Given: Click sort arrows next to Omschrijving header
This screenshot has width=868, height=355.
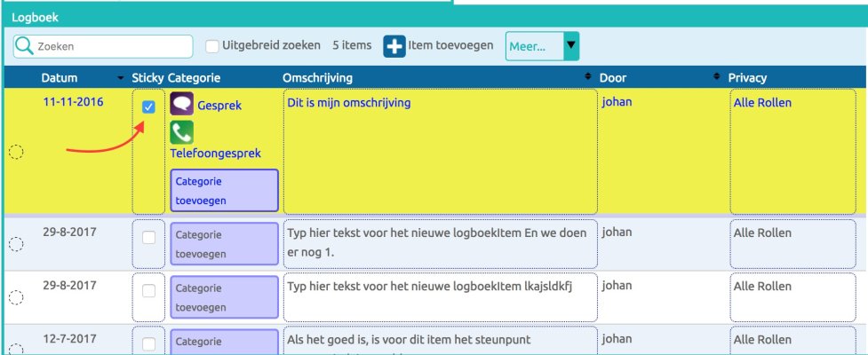Looking at the screenshot, I should coord(588,77).
